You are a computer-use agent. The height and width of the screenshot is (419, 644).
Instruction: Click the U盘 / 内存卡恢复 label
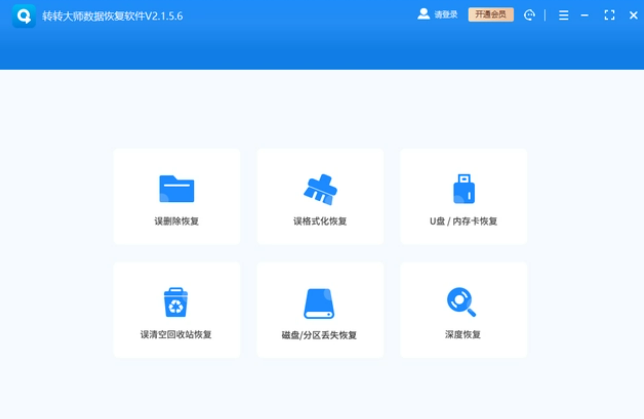(x=464, y=221)
